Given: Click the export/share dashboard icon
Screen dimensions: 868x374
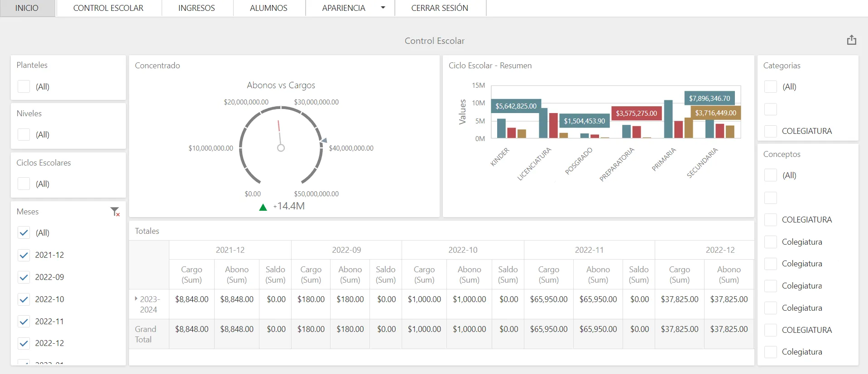Looking at the screenshot, I should pos(851,40).
